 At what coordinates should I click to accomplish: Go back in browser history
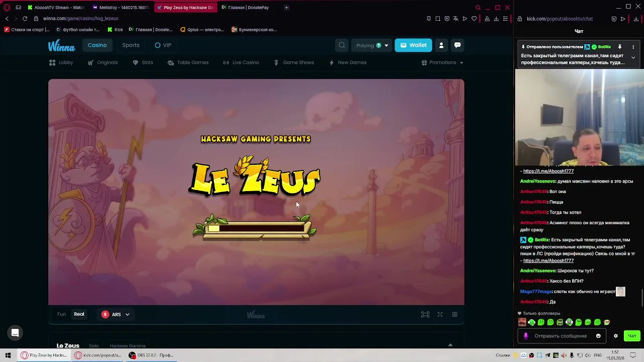[7, 19]
